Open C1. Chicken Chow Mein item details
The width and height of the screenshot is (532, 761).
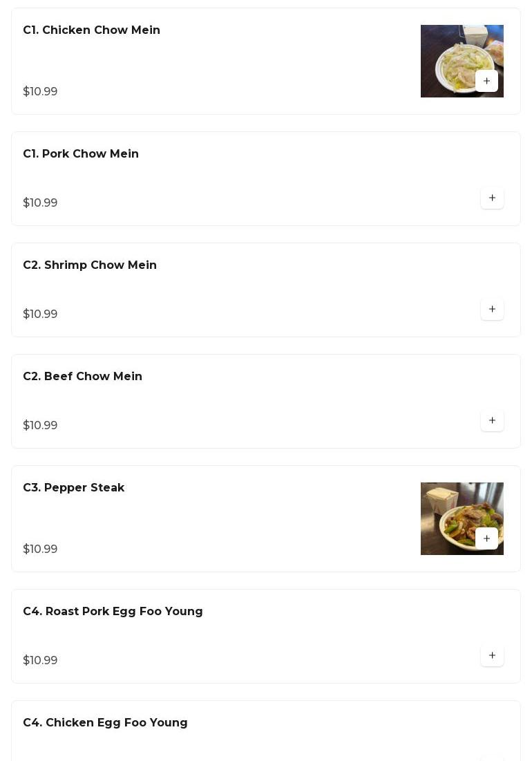point(91,30)
